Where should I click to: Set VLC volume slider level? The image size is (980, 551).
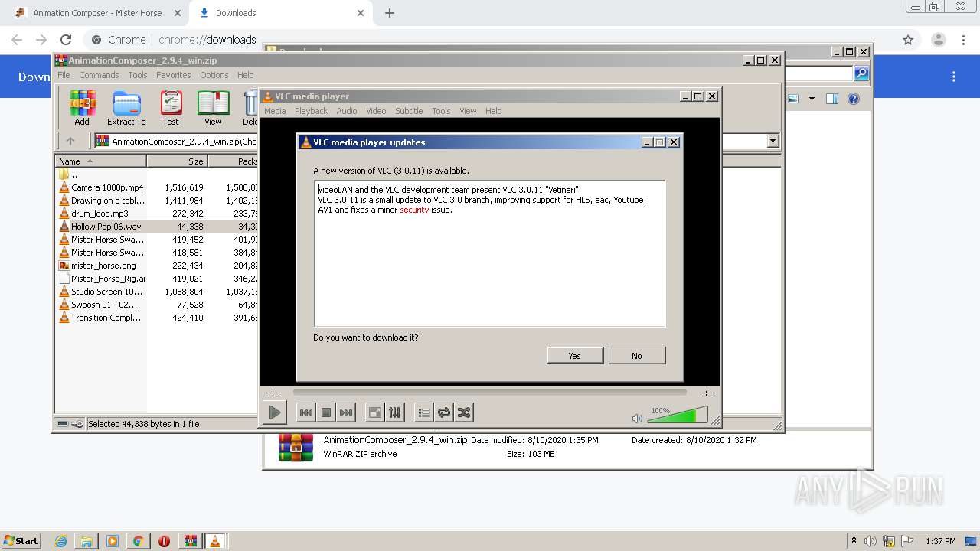coord(677,415)
